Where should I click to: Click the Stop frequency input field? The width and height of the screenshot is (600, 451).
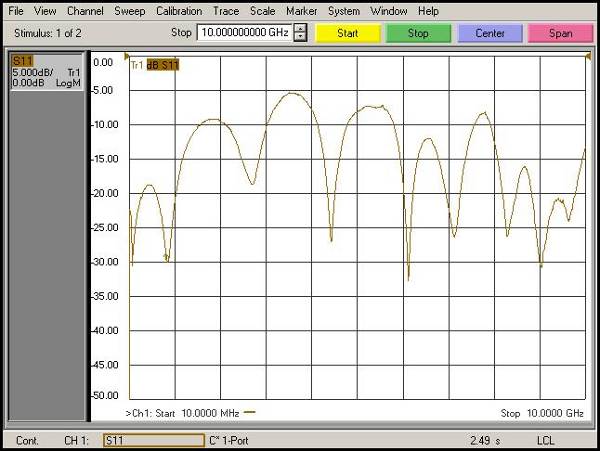(243, 33)
